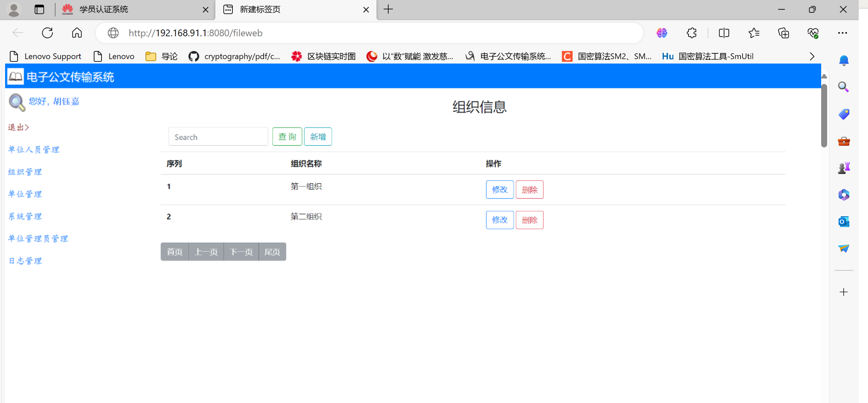Click the 退出> logout link
The width and height of the screenshot is (868, 403).
pyautogui.click(x=19, y=127)
